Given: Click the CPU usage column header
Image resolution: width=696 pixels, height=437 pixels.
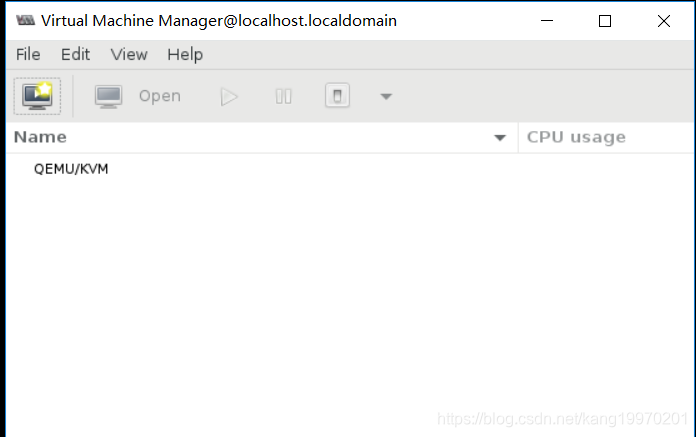Looking at the screenshot, I should pyautogui.click(x=606, y=138).
